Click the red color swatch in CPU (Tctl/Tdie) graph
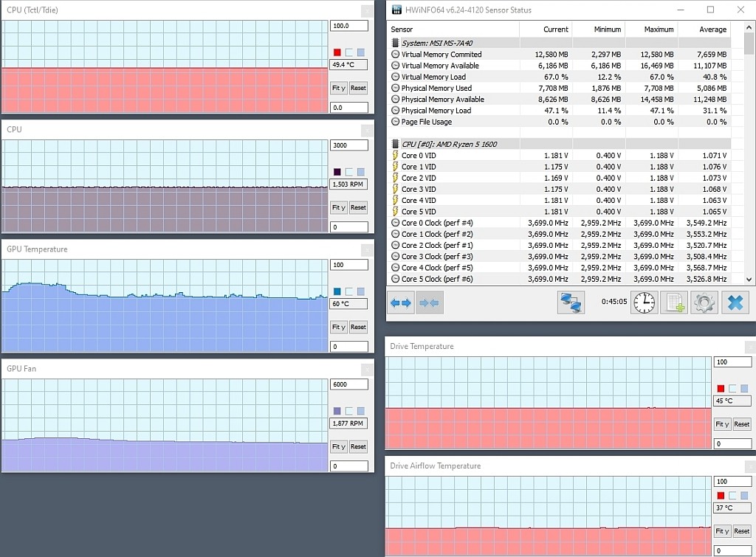Image resolution: width=756 pixels, height=557 pixels. (337, 52)
